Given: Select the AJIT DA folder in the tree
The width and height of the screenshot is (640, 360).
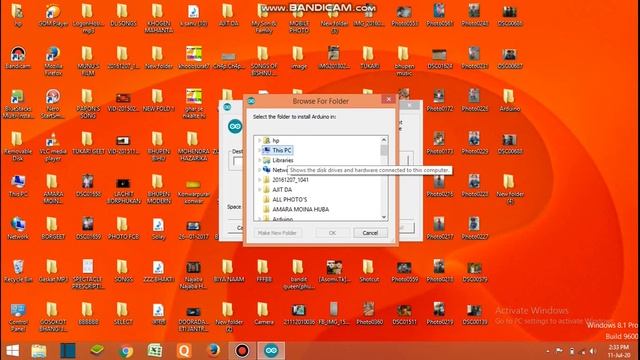Looking at the screenshot, I should [x=278, y=189].
